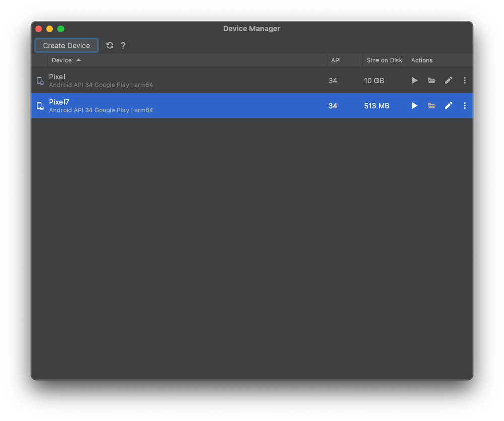Click the Create Device button
This screenshot has width=504, height=421.
point(66,45)
